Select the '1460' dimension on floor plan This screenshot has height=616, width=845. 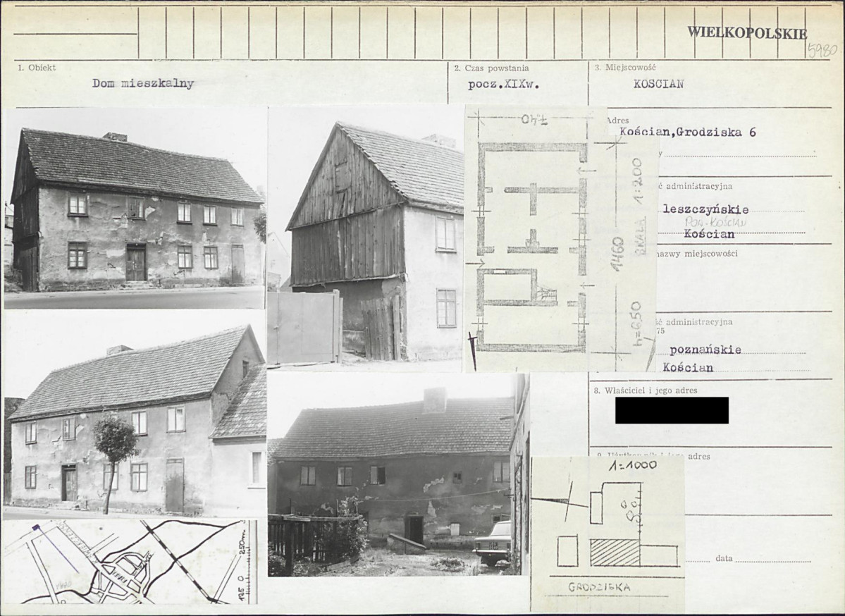tap(617, 253)
